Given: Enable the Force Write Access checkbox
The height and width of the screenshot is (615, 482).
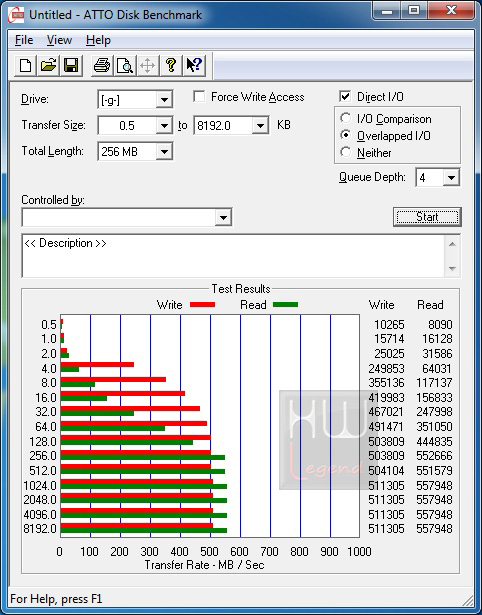Looking at the screenshot, I should 199,96.
